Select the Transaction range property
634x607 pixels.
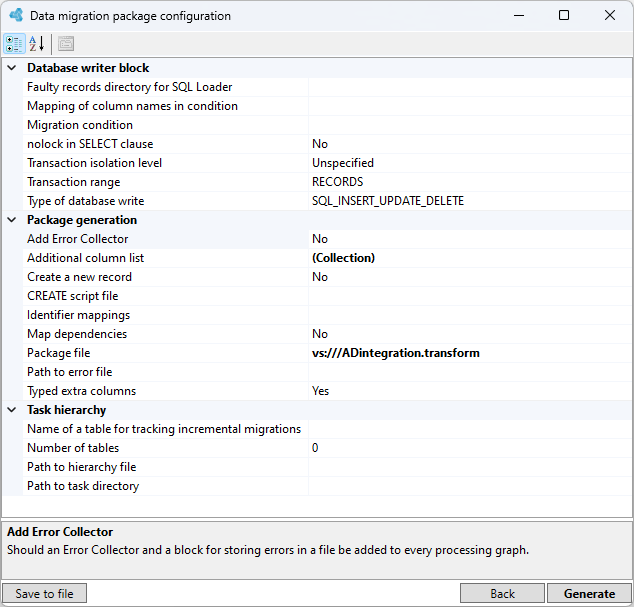click(x=166, y=182)
